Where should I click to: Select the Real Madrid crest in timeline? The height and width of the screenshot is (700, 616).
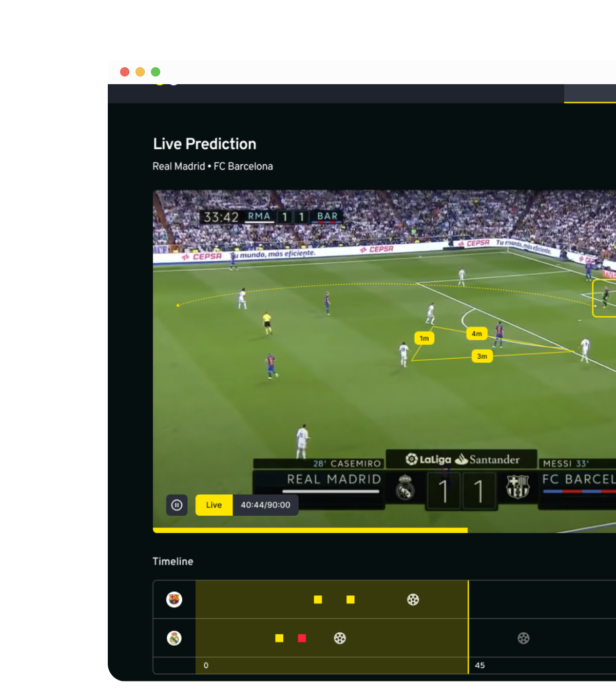(x=175, y=638)
